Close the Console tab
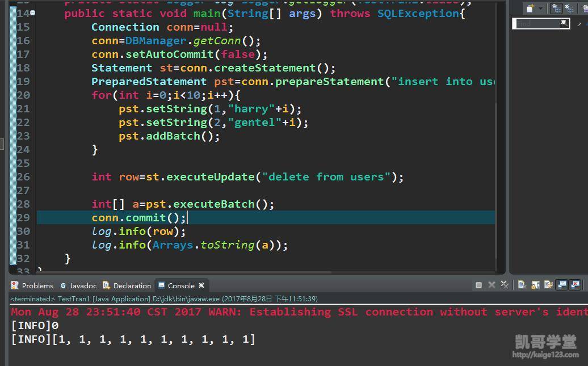This screenshot has width=588, height=366. point(201,285)
